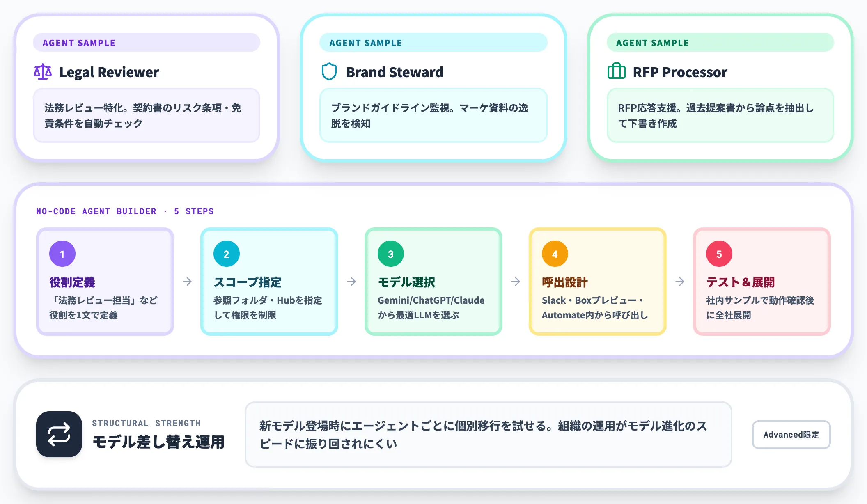Click the Legal Reviewer scales icon
Screen dimensions: 867x504
(x=43, y=72)
